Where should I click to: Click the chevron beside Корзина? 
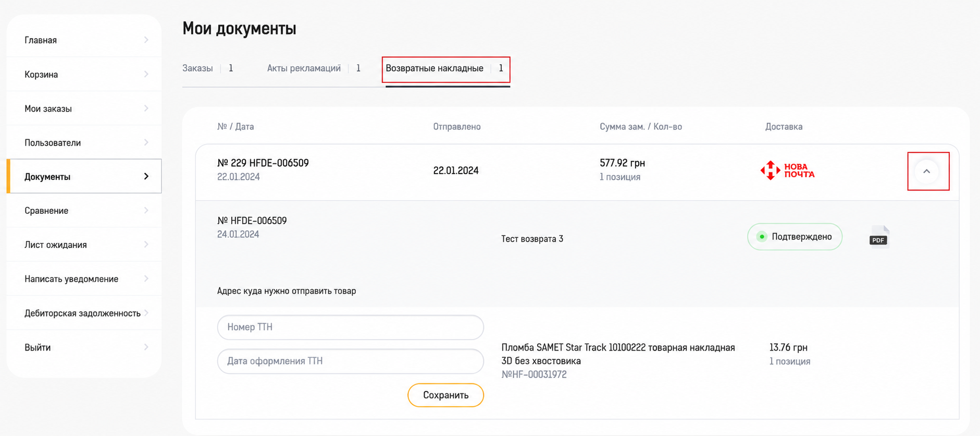coord(146,74)
